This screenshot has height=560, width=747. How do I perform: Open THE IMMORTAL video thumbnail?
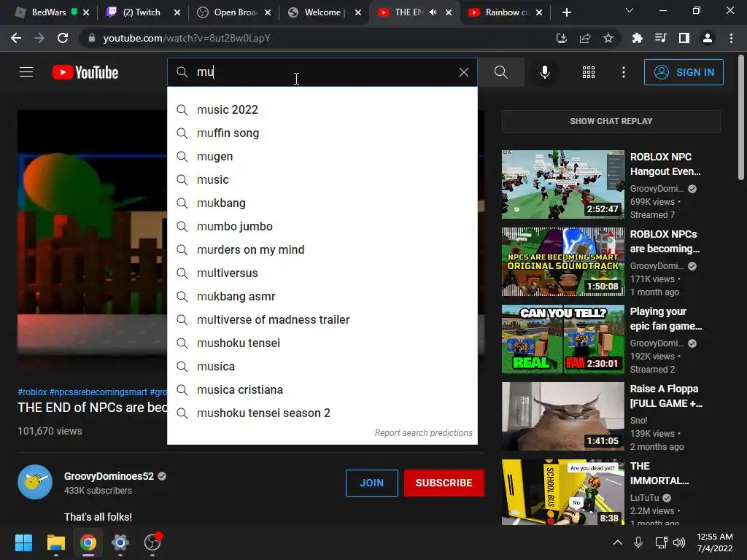tap(562, 492)
